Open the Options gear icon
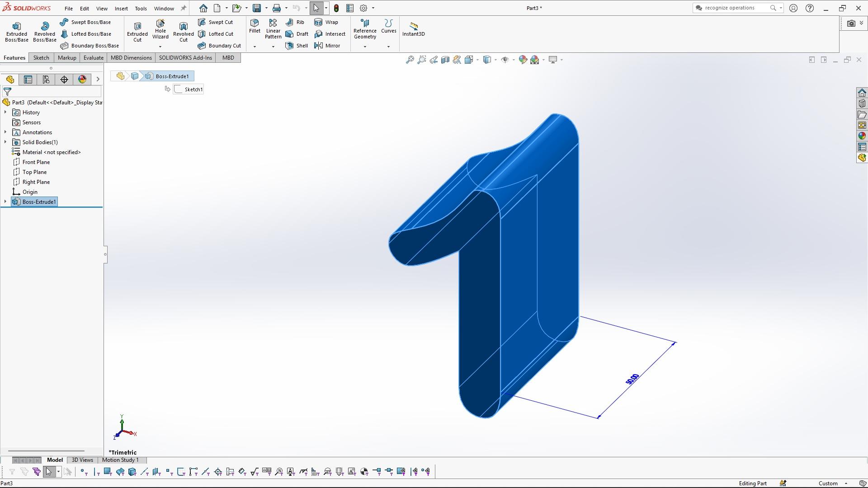The width and height of the screenshot is (868, 488). pos(363,8)
